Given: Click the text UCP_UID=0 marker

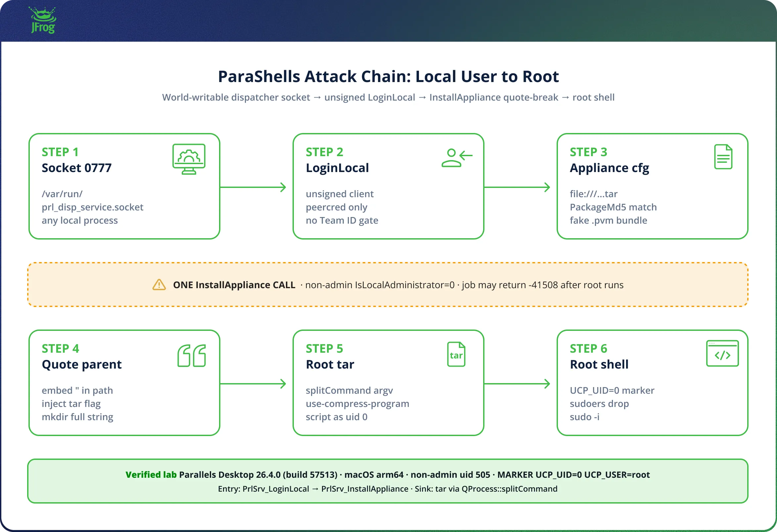Looking at the screenshot, I should click(x=612, y=390).
